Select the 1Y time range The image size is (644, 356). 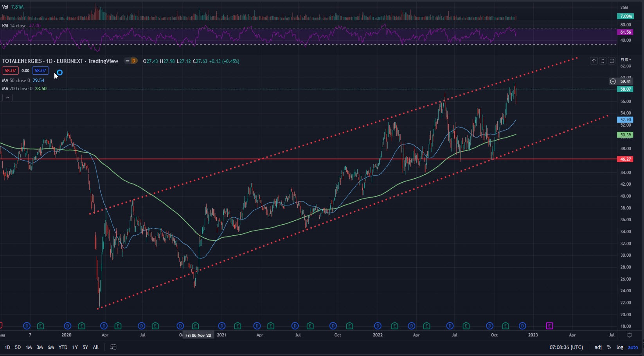[x=75, y=347]
